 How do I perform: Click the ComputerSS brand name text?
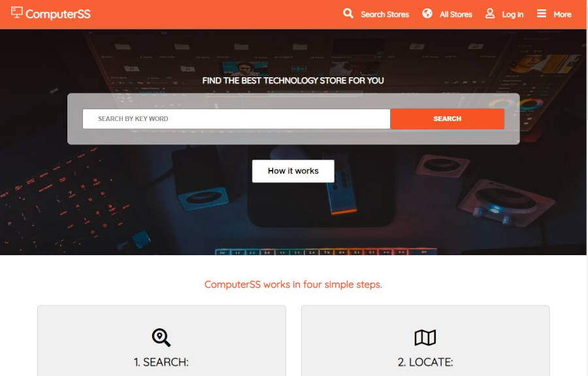57,14
